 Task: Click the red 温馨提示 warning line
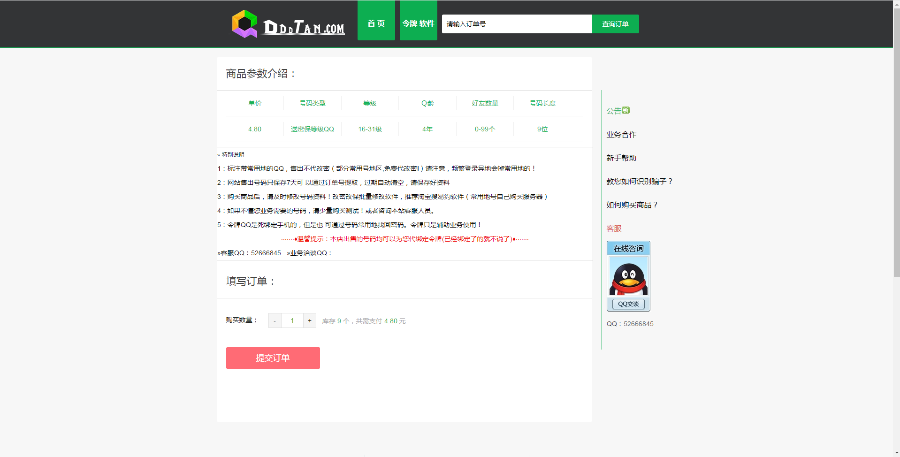pyautogui.click(x=405, y=239)
